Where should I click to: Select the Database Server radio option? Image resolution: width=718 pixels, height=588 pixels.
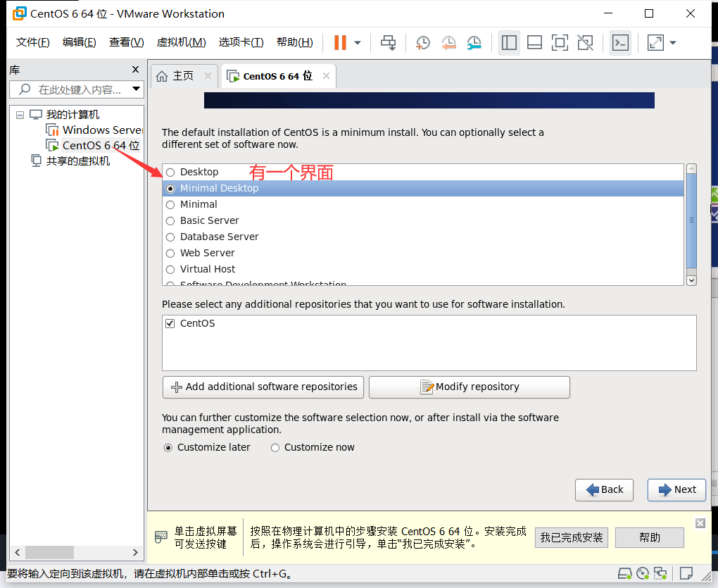coord(170,237)
